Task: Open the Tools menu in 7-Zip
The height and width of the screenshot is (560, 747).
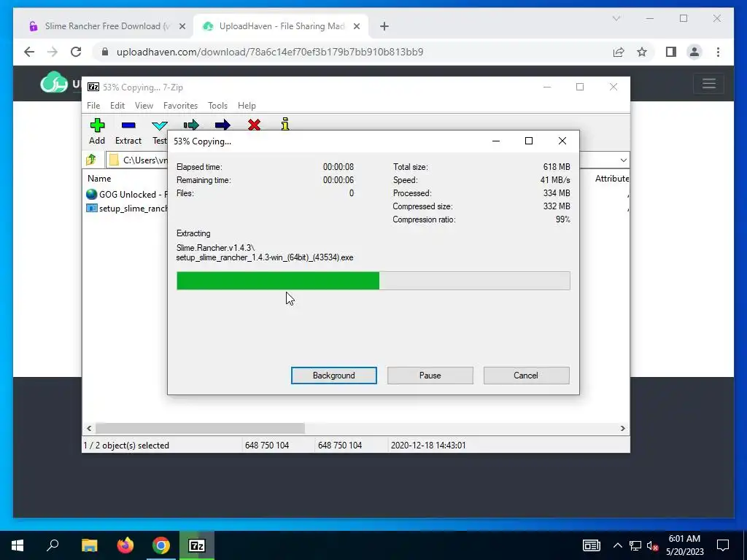Action: [217, 106]
